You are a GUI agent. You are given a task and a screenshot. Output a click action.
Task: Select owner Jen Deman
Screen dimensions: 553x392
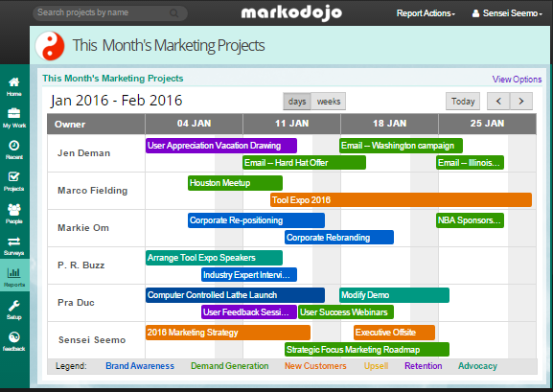(x=84, y=153)
